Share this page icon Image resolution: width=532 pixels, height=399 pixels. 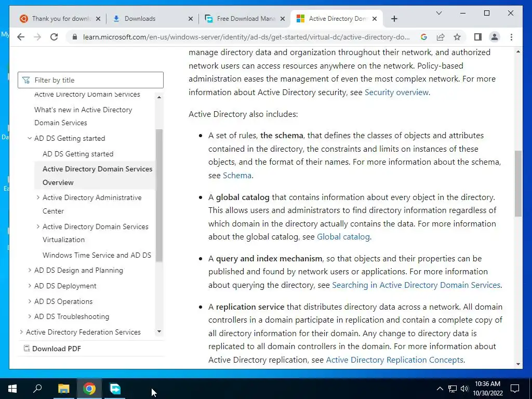point(441,37)
